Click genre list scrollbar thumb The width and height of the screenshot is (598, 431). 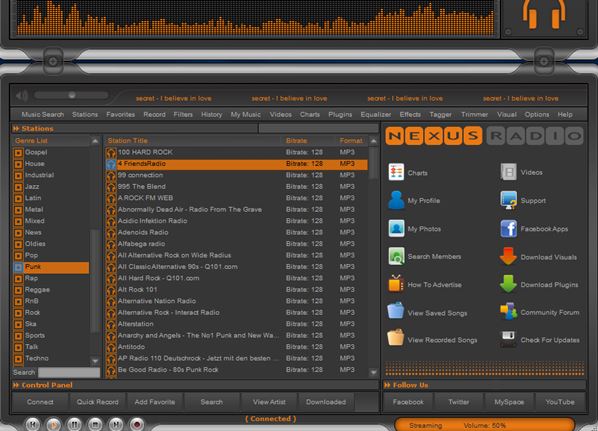(94, 280)
